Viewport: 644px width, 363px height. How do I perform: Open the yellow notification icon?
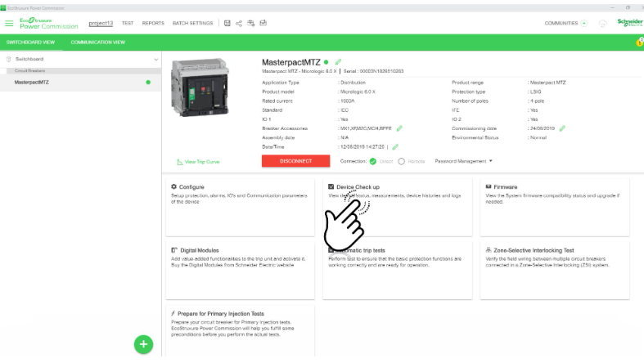[x=639, y=43]
